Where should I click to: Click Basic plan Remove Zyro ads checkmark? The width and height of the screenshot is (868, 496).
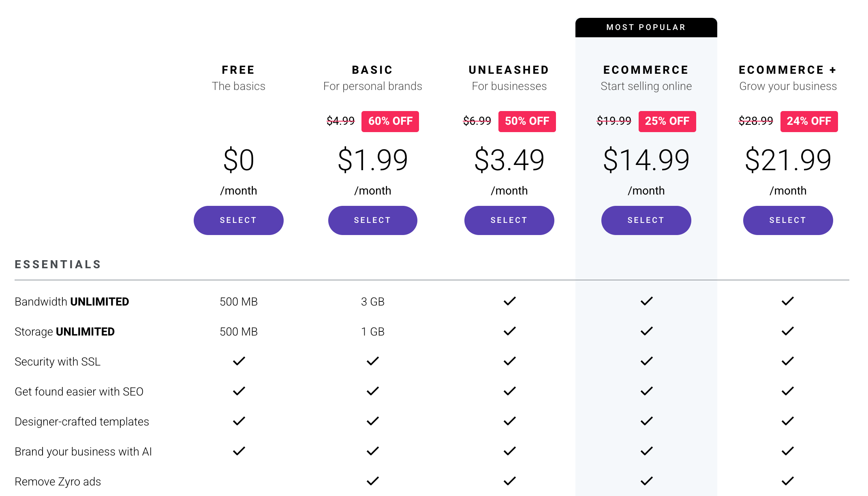click(372, 481)
